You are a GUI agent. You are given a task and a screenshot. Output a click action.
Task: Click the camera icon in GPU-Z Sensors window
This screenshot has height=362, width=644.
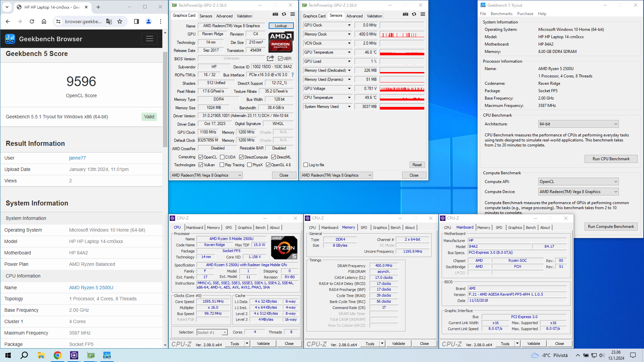coord(405,14)
